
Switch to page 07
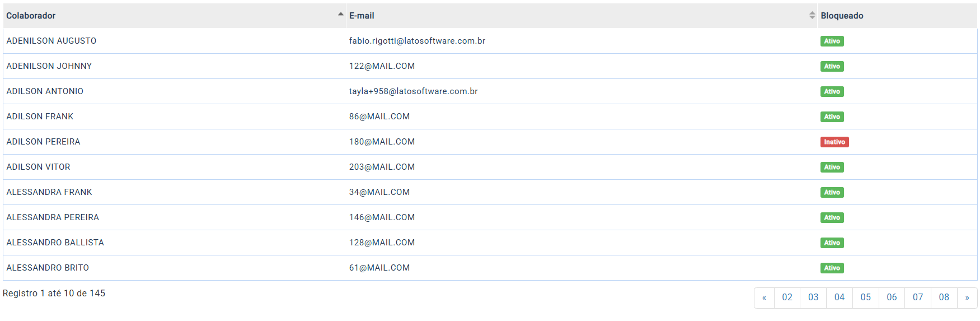917,297
